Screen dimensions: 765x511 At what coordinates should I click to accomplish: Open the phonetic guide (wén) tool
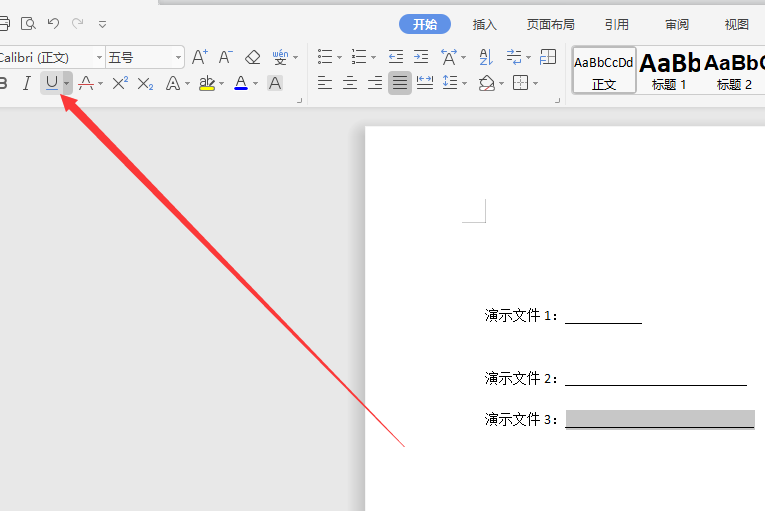[x=281, y=57]
